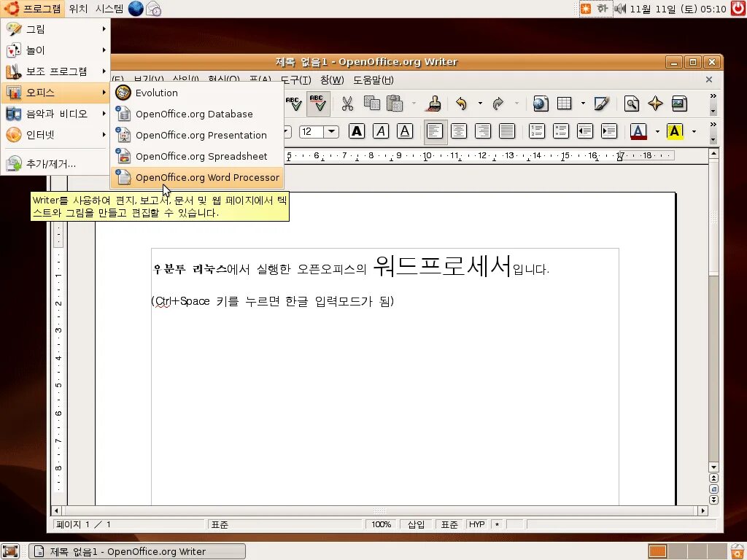This screenshot has height=560, width=747.
Task: Launch the web browser globe icon
Action: [136, 9]
